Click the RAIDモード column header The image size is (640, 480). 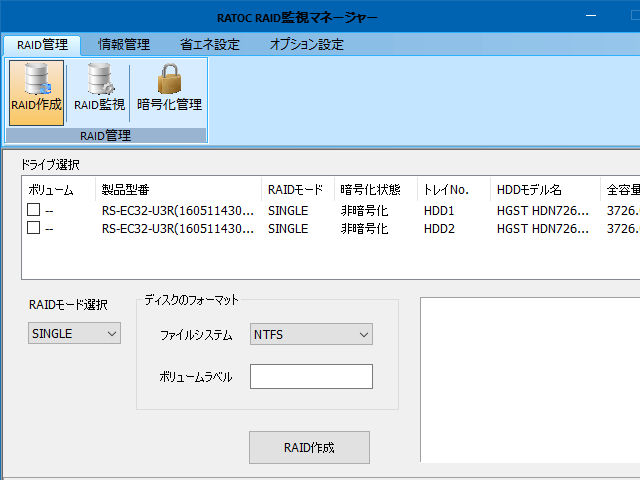298,189
